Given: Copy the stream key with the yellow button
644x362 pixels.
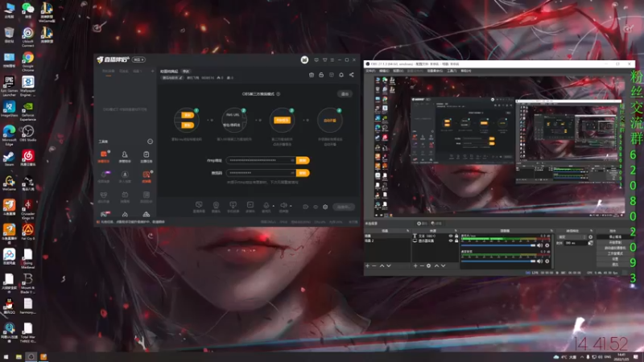Looking at the screenshot, I should coord(303,173).
